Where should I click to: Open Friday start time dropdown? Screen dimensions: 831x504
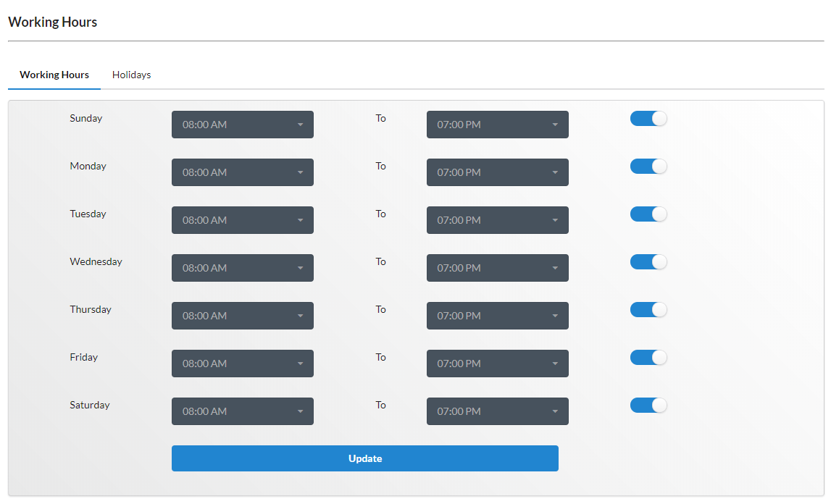point(242,363)
